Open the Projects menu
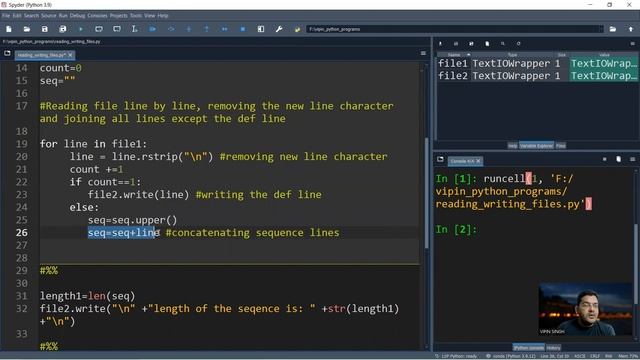Screen dimensions: 640x360 click(118, 16)
